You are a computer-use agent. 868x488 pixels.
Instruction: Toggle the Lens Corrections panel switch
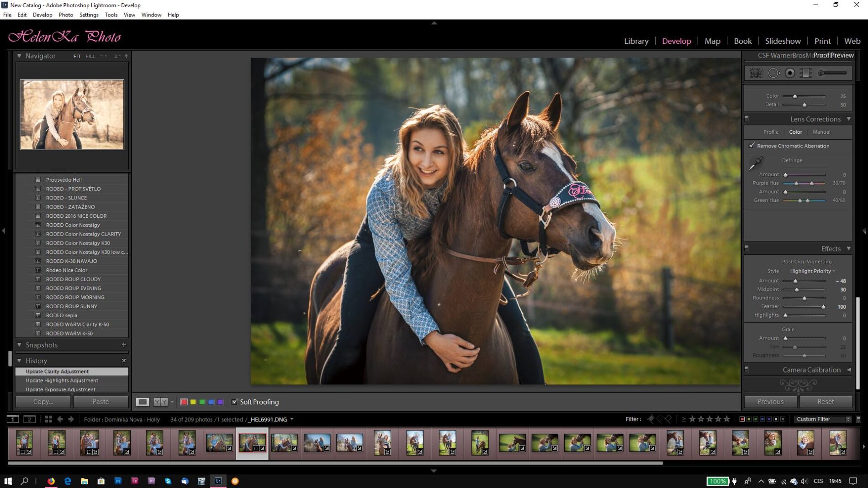(x=746, y=119)
